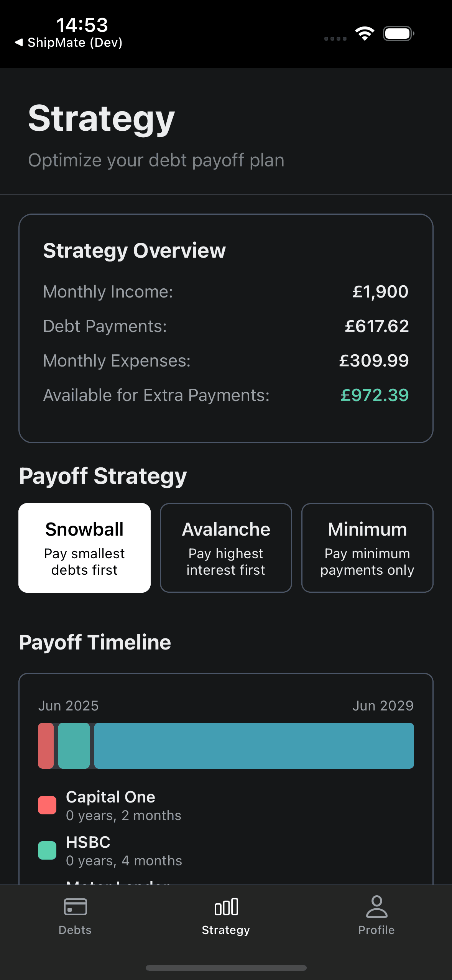Tap the Available for Extra Payments amount
The width and height of the screenshot is (452, 980).
tap(375, 395)
